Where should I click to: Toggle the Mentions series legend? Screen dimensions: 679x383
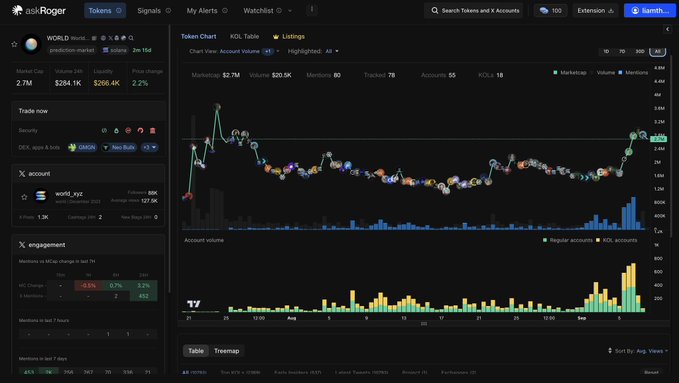click(x=633, y=72)
